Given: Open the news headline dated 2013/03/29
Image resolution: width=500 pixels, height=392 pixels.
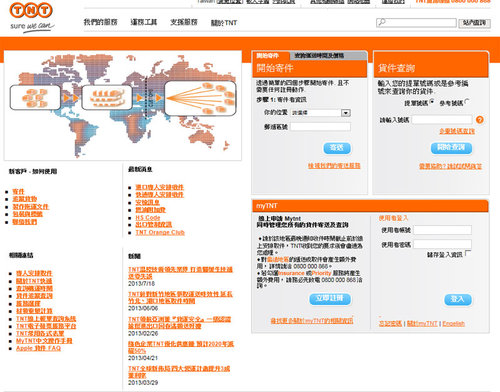Looking at the screenshot, I should click(x=179, y=372).
